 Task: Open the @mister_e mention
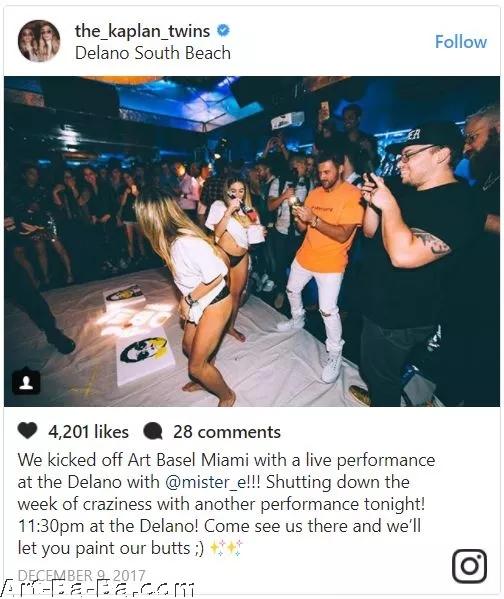click(207, 482)
